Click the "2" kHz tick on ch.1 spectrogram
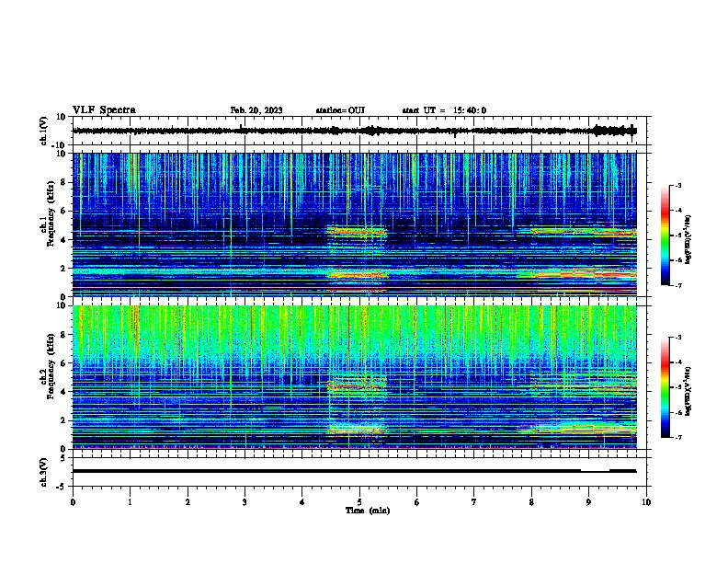Viewport: 728px width, 563px height. (63, 269)
